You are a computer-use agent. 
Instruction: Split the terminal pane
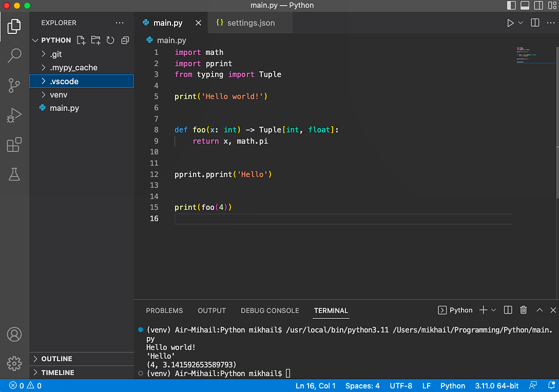tap(507, 310)
